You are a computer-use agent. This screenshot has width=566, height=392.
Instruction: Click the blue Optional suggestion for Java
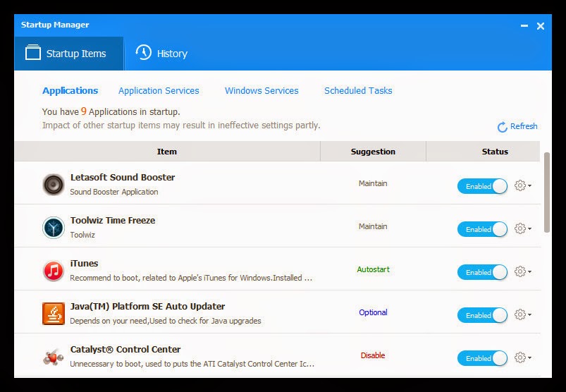pos(374,312)
